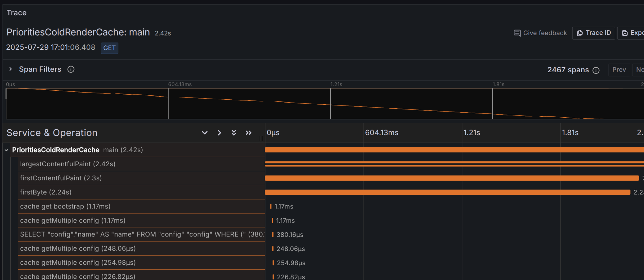Click the Trace ID copy icon

pyautogui.click(x=579, y=33)
